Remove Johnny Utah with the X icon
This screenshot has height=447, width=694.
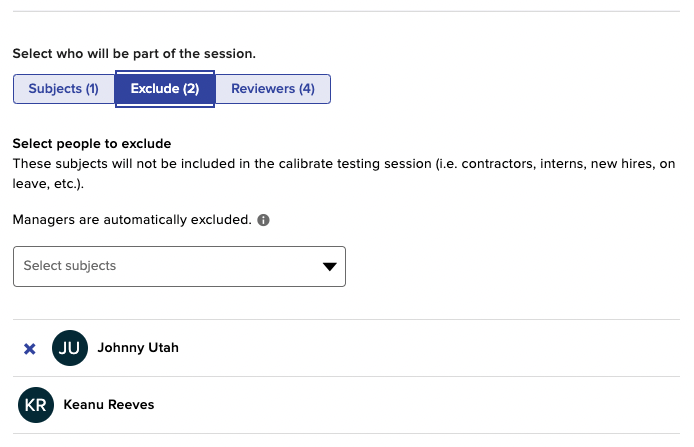[x=30, y=349]
